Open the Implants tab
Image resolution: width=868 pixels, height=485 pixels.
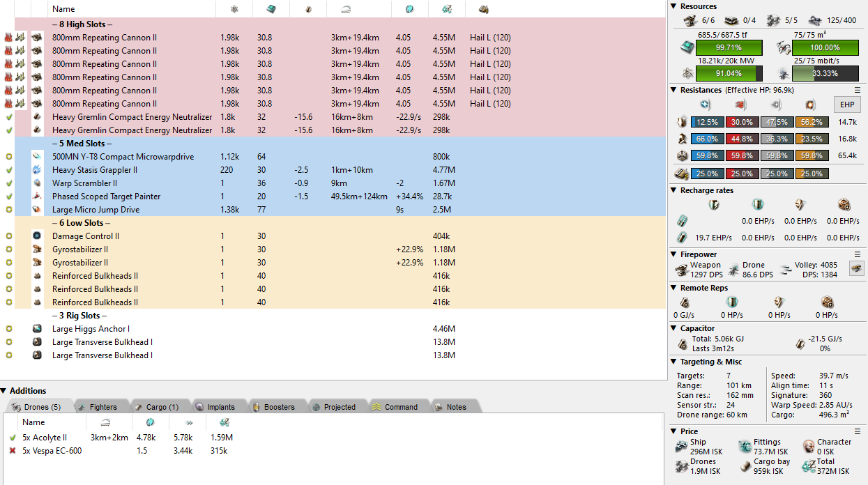point(215,407)
